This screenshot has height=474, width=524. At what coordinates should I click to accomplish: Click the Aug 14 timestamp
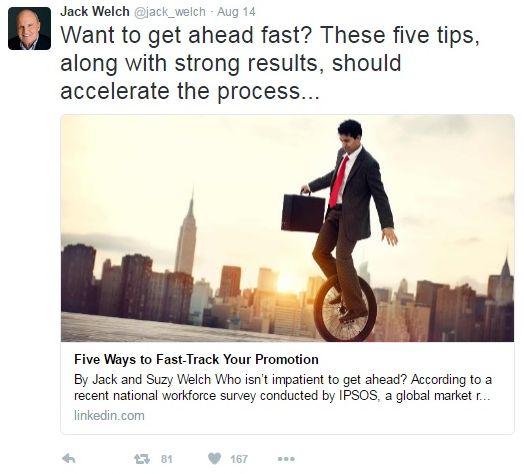coord(236,12)
